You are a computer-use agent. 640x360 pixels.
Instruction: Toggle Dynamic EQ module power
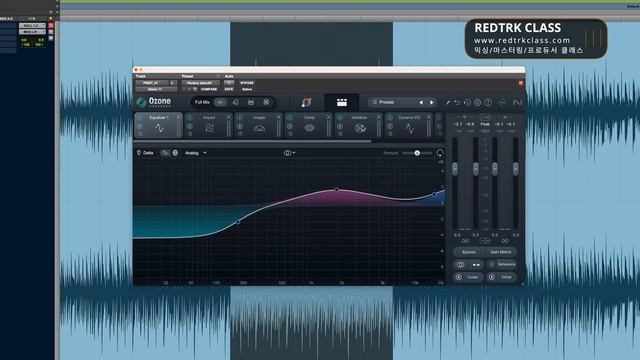[x=390, y=118]
